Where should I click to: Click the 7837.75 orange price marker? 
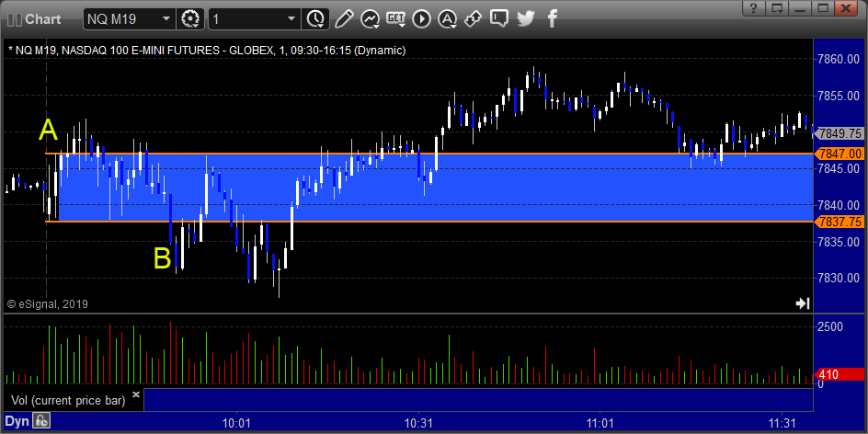[x=839, y=222]
